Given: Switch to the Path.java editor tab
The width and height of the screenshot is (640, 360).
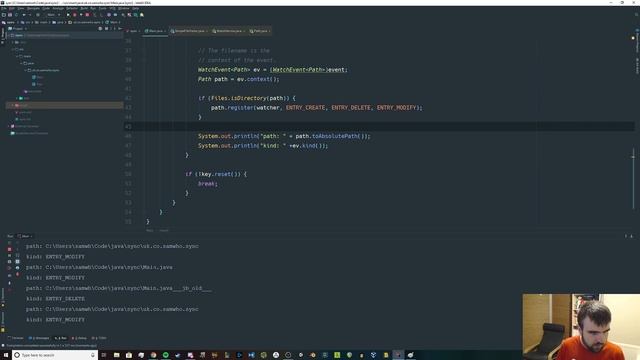Looking at the screenshot, I should [260, 31].
